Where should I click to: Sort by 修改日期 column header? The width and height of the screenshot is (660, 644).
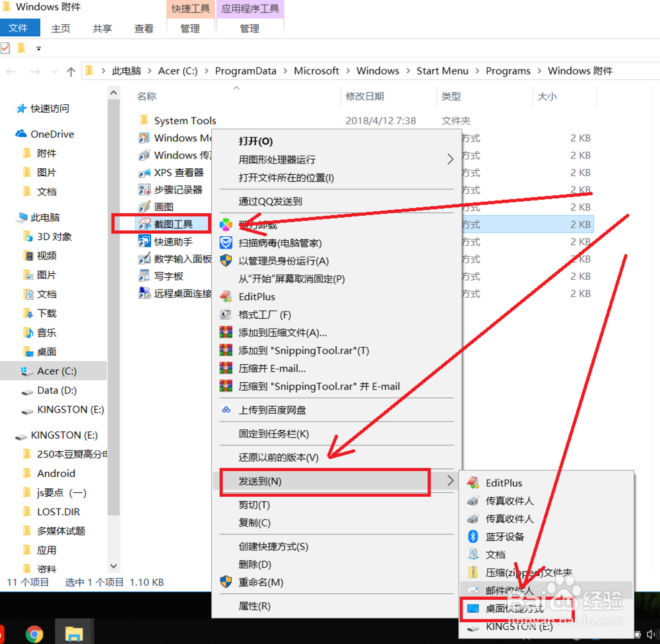pyautogui.click(x=364, y=96)
